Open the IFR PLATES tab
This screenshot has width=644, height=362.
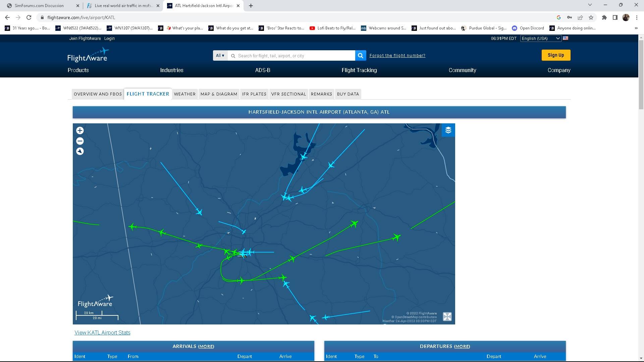254,94
